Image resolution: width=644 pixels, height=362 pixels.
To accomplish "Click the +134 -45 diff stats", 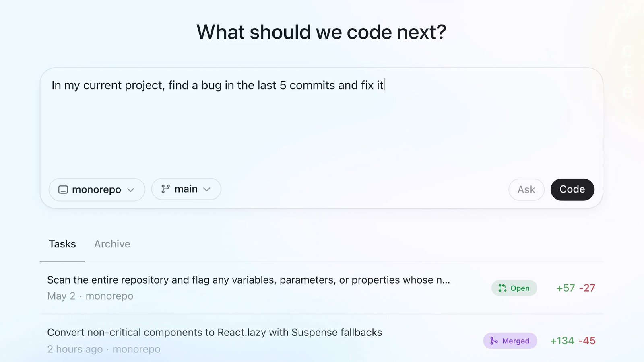I will click(x=573, y=341).
